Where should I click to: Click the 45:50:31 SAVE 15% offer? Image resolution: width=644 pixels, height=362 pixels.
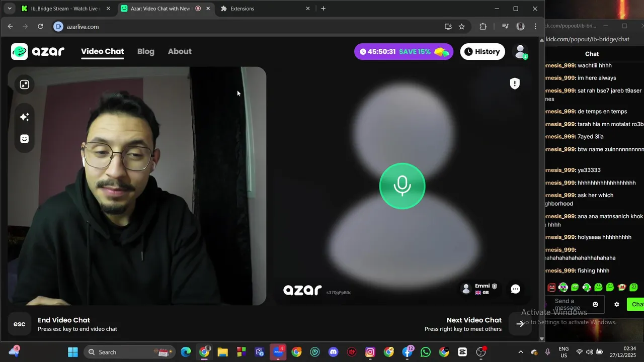pos(404,51)
